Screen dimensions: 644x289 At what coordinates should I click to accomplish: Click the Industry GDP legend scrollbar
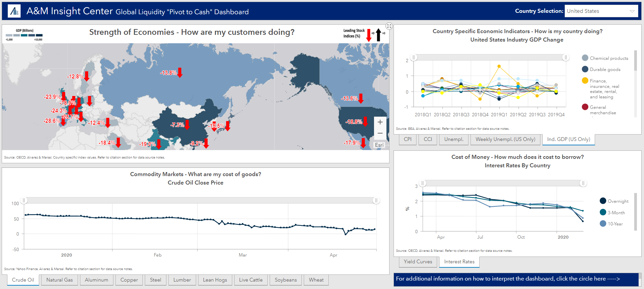point(636,61)
